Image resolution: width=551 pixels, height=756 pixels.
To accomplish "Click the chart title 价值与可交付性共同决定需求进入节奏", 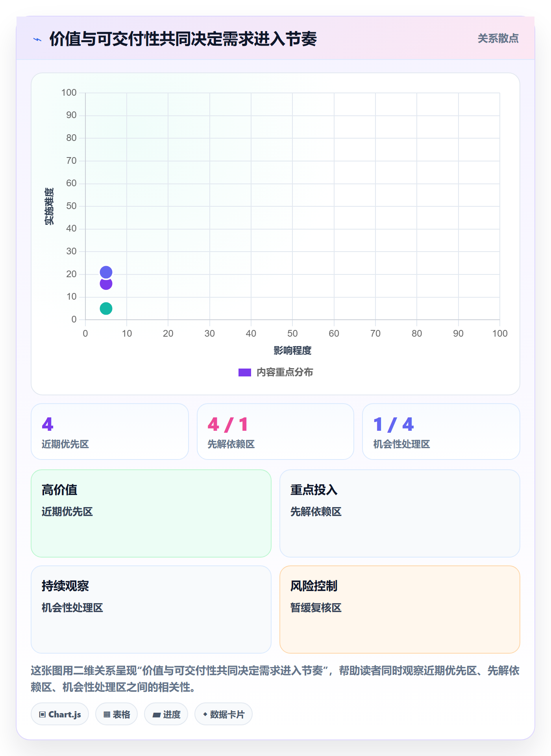I will tap(183, 39).
